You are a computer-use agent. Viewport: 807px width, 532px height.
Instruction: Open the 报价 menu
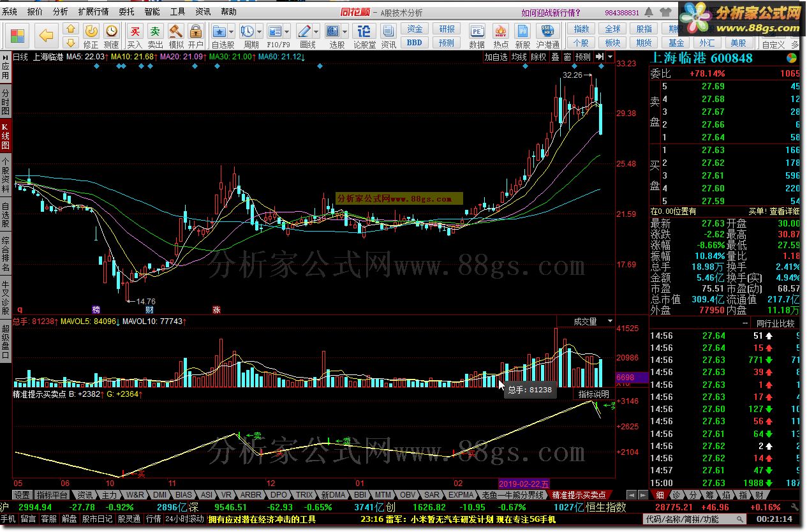pos(35,12)
